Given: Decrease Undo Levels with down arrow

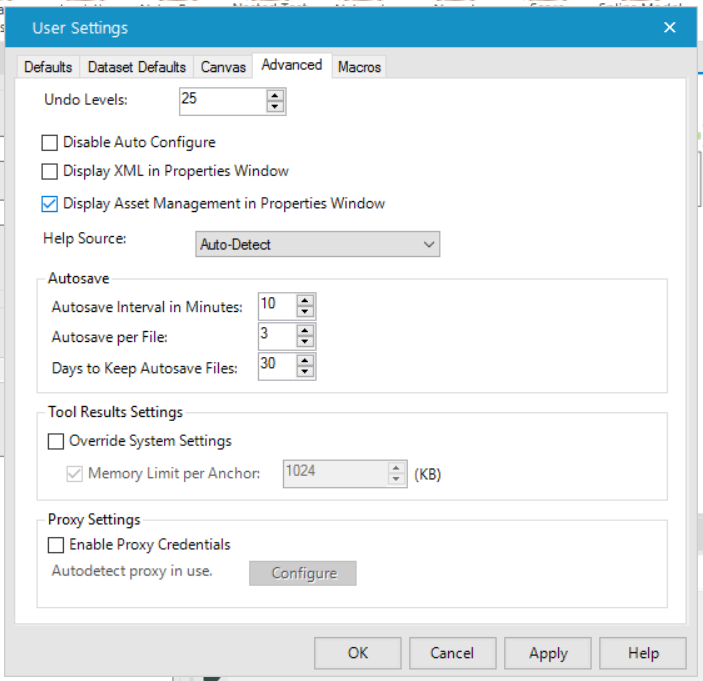Looking at the screenshot, I should 275,106.
